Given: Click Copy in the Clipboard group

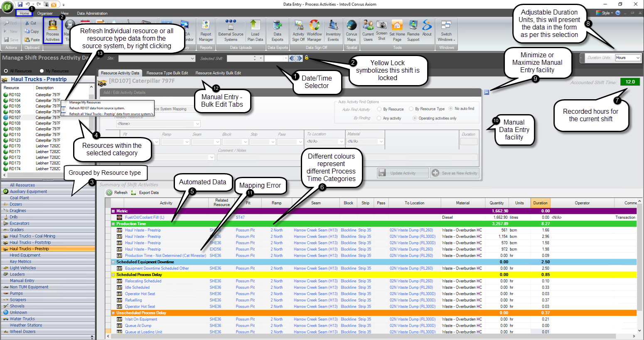Looking at the screenshot, I should click(x=32, y=31).
